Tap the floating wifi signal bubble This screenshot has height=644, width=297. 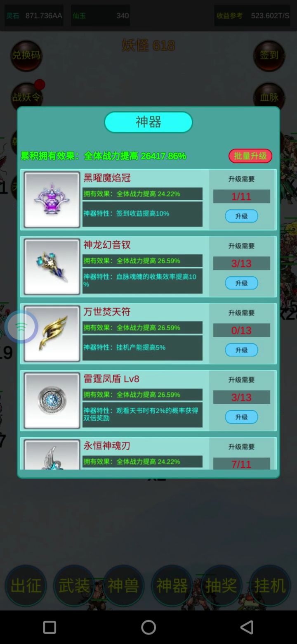pyautogui.click(x=21, y=327)
